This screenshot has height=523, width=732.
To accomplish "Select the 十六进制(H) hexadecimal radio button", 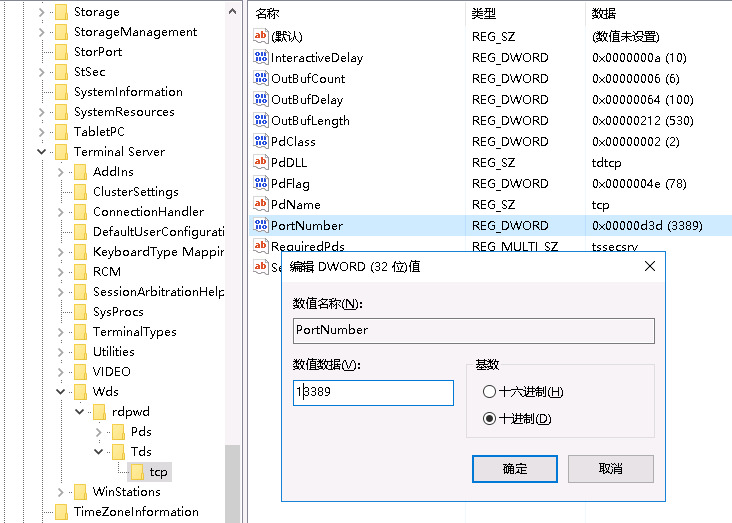I will pos(489,391).
